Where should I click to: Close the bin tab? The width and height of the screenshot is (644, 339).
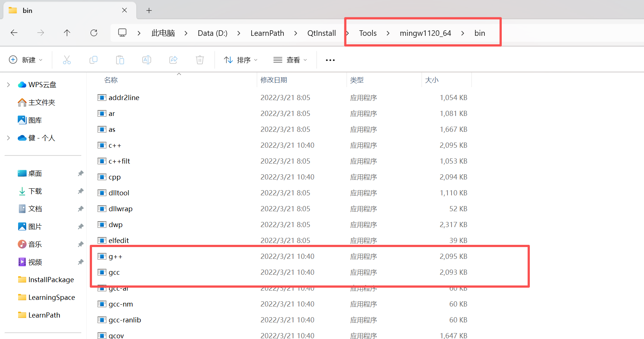[x=125, y=10]
